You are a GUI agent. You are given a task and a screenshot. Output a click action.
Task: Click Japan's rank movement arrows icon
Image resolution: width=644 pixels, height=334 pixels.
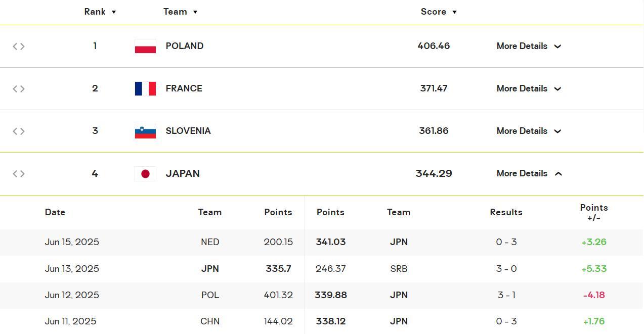[19, 174]
